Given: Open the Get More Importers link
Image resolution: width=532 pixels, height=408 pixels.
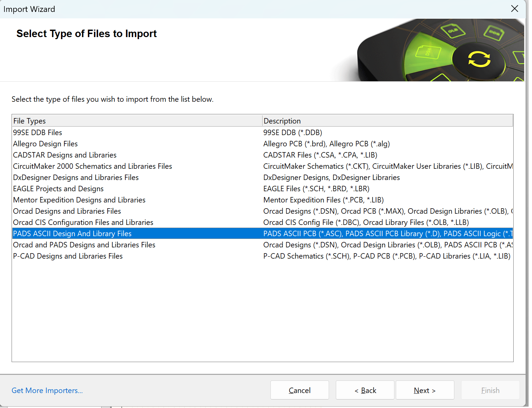Looking at the screenshot, I should coord(47,390).
